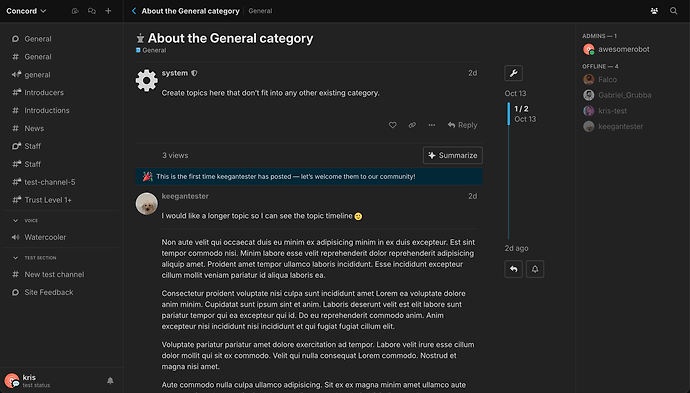This screenshot has height=393, width=690.
Task: Reply to the system post
Action: tap(462, 125)
